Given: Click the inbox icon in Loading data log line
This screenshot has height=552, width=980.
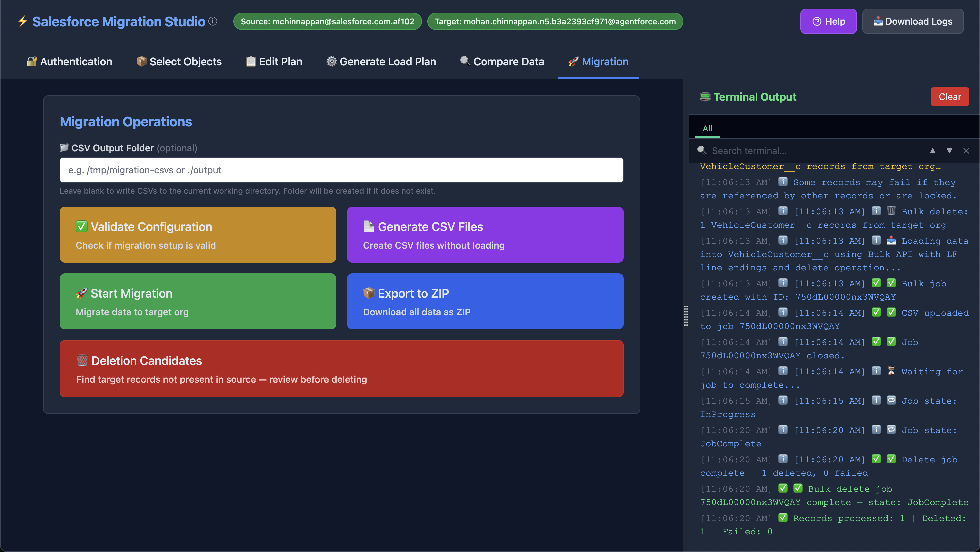Looking at the screenshot, I should 891,240.
